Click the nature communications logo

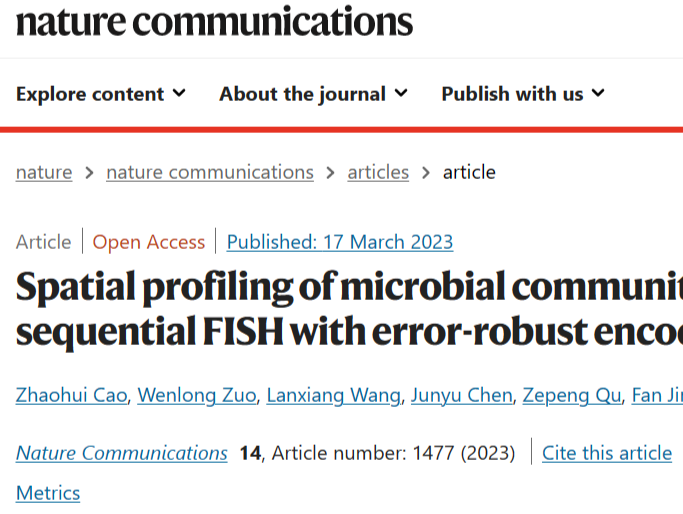(214, 21)
